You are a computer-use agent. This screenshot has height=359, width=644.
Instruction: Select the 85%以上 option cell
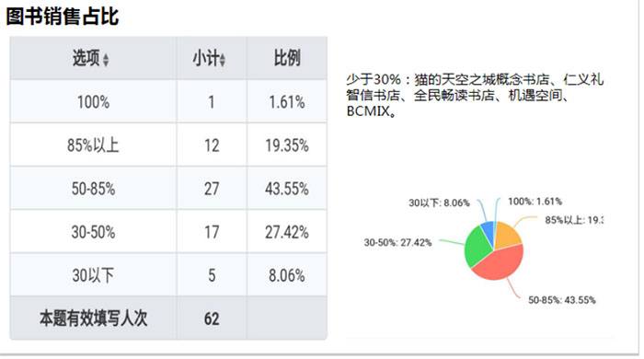click(93, 145)
